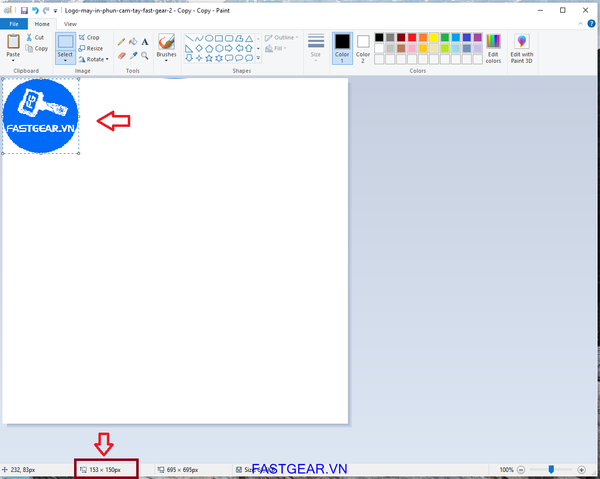Pick the purple color swatch
Screen dimensions: 600x479
(478, 37)
